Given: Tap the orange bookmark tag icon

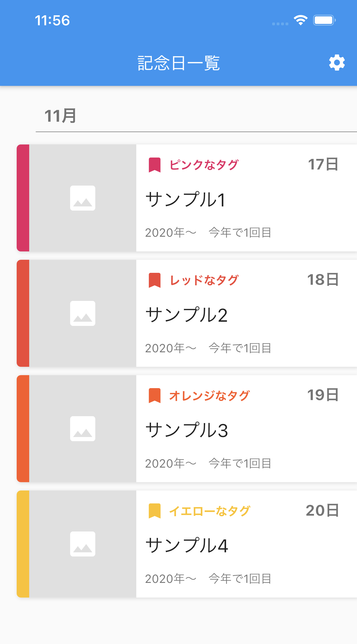Looking at the screenshot, I should pyautogui.click(x=155, y=395).
